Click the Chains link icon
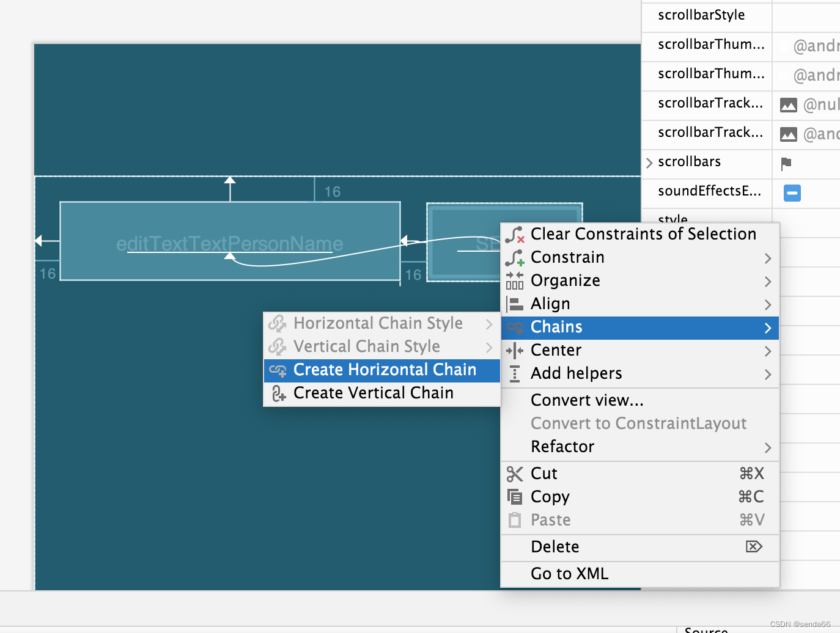The height and width of the screenshot is (633, 840). tap(515, 327)
